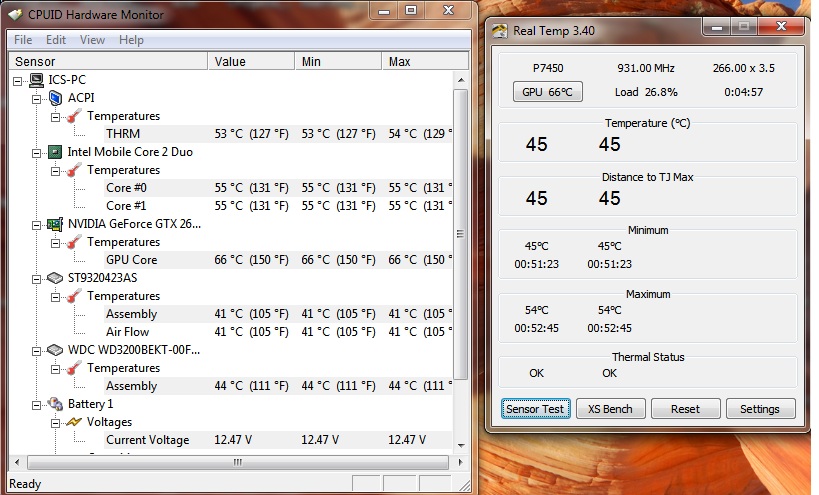Collapse the ST9320423AS drive node

click(x=36, y=279)
